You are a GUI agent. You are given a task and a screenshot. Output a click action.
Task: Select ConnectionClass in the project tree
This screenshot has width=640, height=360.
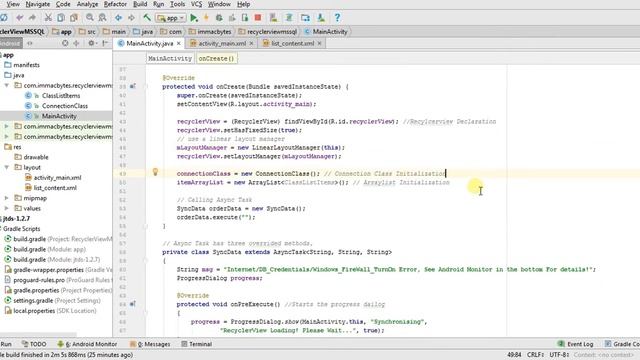pyautogui.click(x=64, y=106)
